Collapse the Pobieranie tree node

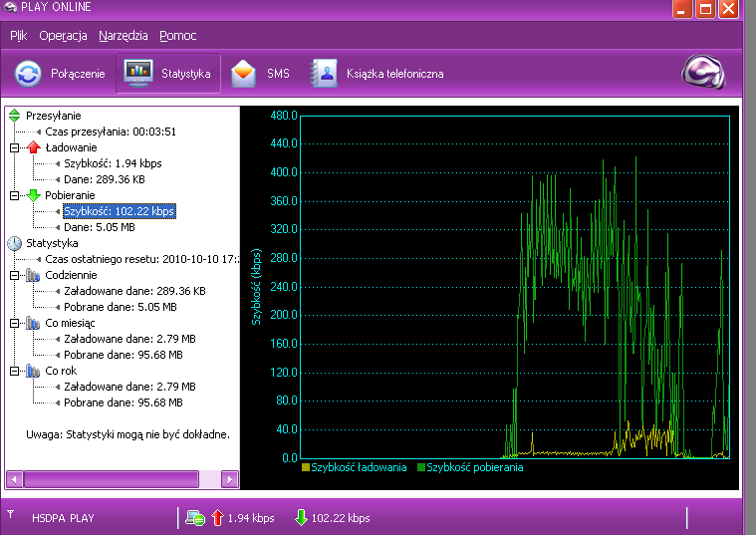coord(15,195)
